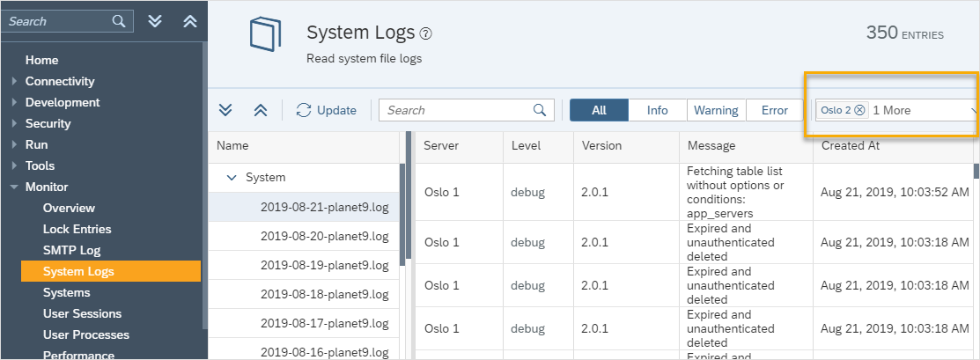Expand all log tree nodes in toolbar

pyautogui.click(x=225, y=110)
